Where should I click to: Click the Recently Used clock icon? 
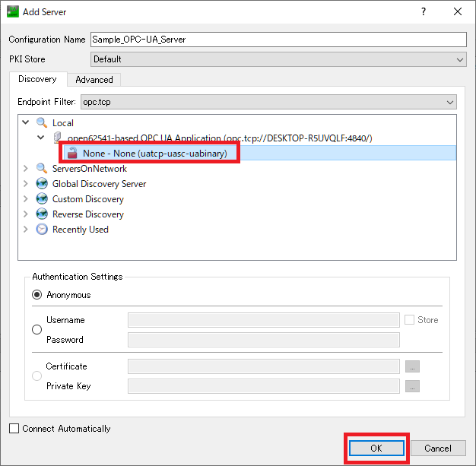pos(42,230)
